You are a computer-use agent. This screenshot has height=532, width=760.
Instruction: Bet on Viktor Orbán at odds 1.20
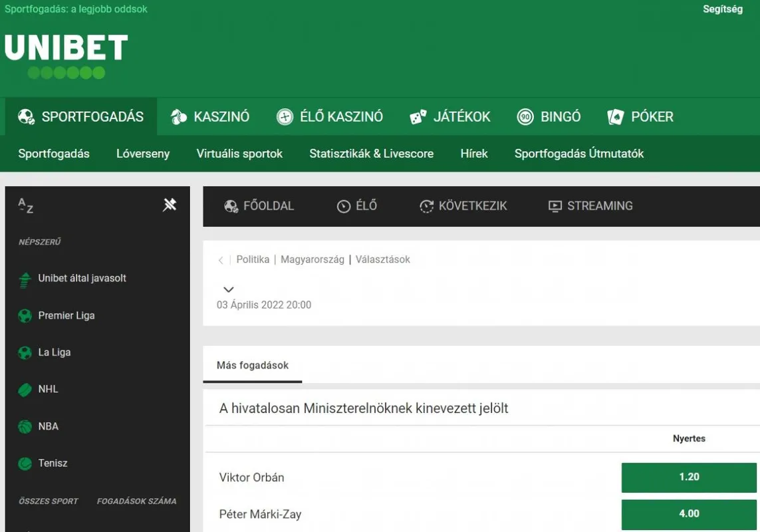(689, 477)
